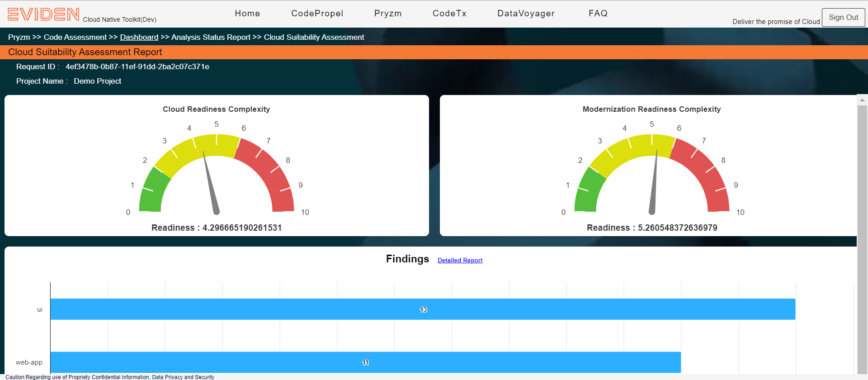The image size is (868, 380).
Task: Click the ui axis label
Action: click(x=40, y=309)
